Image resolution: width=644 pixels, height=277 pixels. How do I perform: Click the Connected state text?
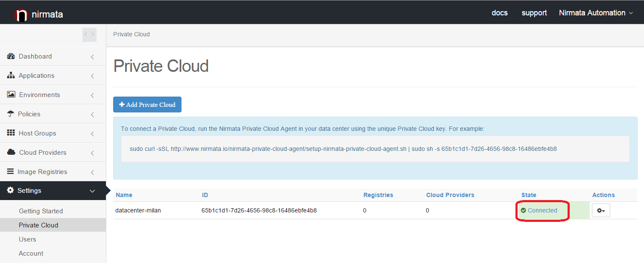point(542,210)
